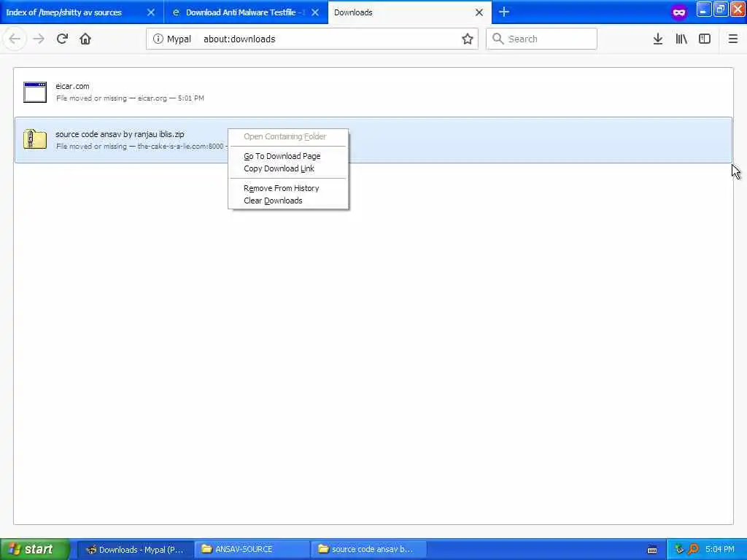Viewport: 747px width, 560px height.
Task: Choose Copy Download Link
Action: coord(279,168)
